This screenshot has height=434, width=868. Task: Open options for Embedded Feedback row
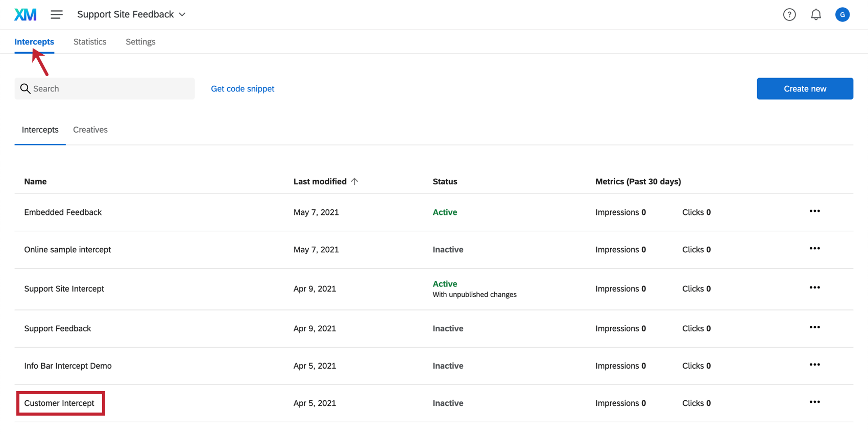pyautogui.click(x=814, y=211)
